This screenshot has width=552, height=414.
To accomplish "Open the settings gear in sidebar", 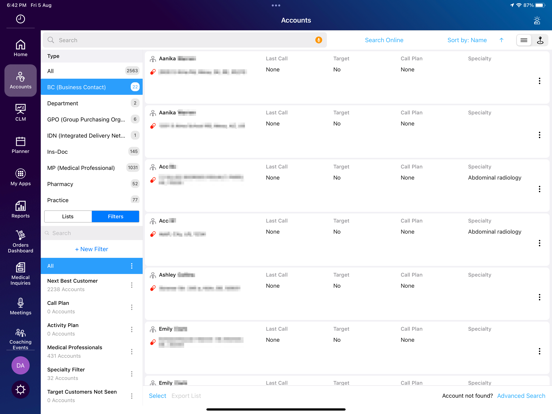I will (20, 390).
